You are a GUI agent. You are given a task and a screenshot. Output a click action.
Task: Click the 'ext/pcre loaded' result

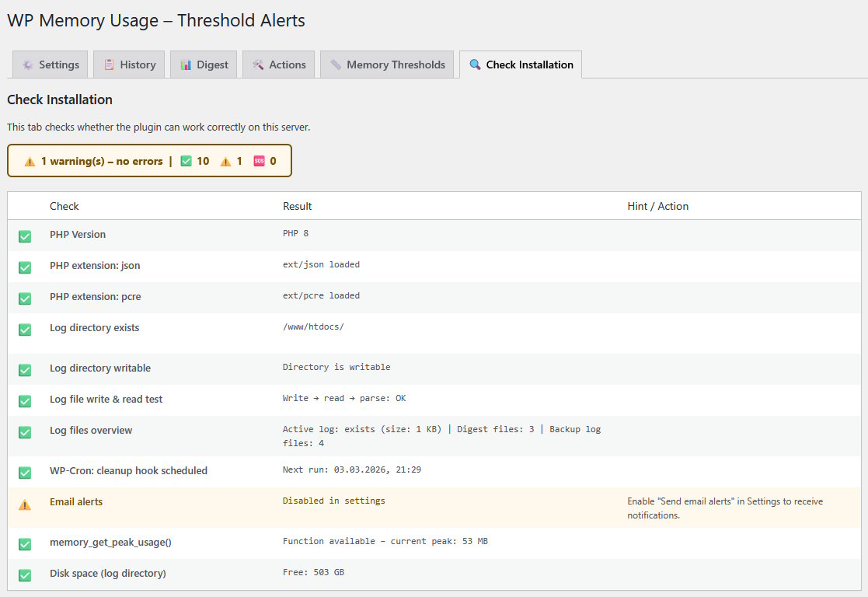pos(321,295)
